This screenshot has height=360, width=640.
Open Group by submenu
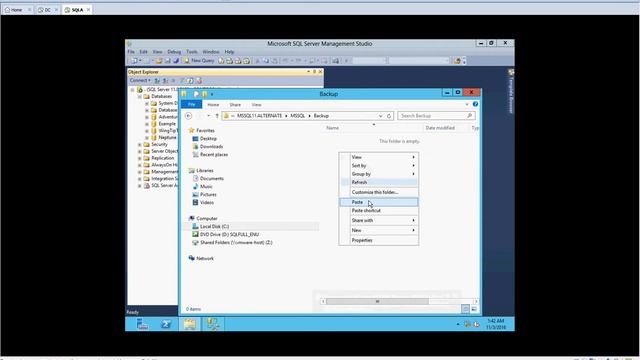(x=378, y=174)
